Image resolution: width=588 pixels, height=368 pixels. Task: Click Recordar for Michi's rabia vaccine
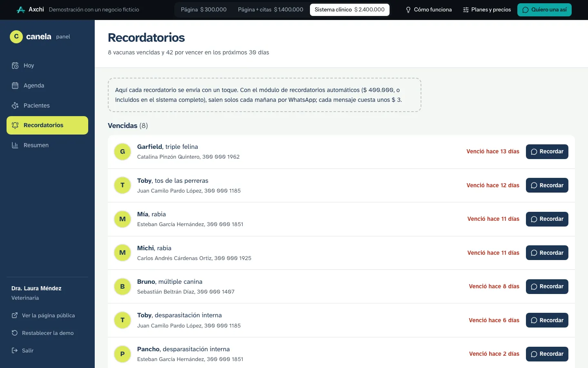547,253
